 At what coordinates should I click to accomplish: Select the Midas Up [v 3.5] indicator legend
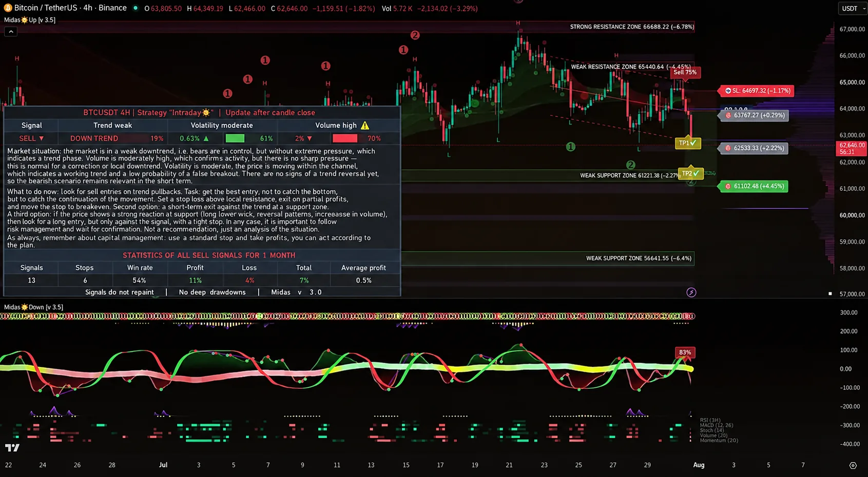[30, 20]
